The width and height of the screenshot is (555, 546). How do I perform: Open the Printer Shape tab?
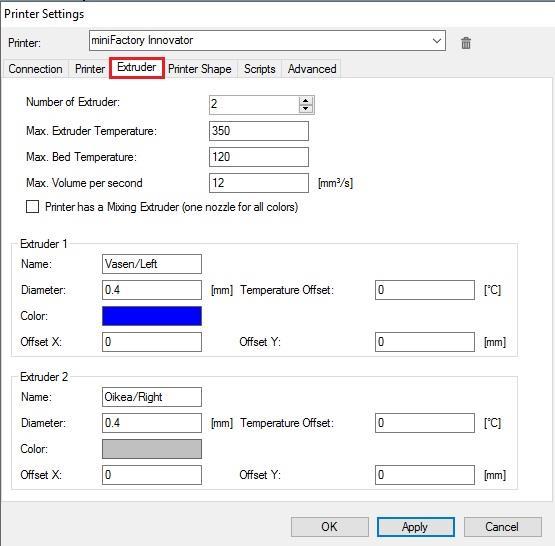pos(200,69)
